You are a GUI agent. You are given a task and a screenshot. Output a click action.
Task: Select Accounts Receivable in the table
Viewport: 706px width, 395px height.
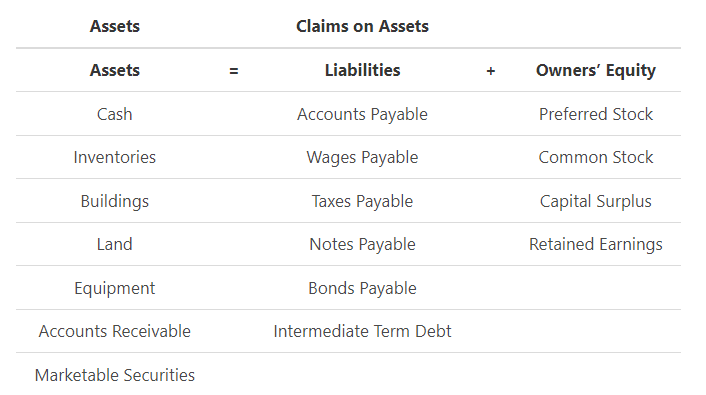coord(114,331)
